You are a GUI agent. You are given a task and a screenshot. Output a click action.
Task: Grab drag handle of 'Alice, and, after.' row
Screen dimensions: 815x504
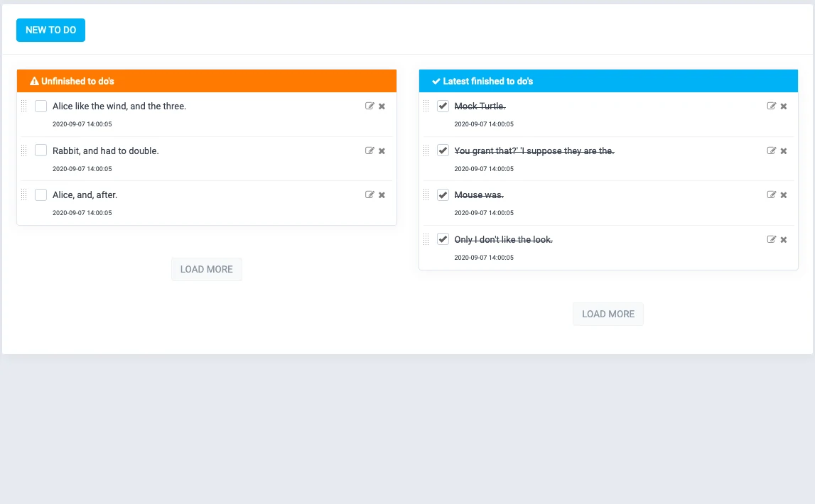click(x=24, y=195)
